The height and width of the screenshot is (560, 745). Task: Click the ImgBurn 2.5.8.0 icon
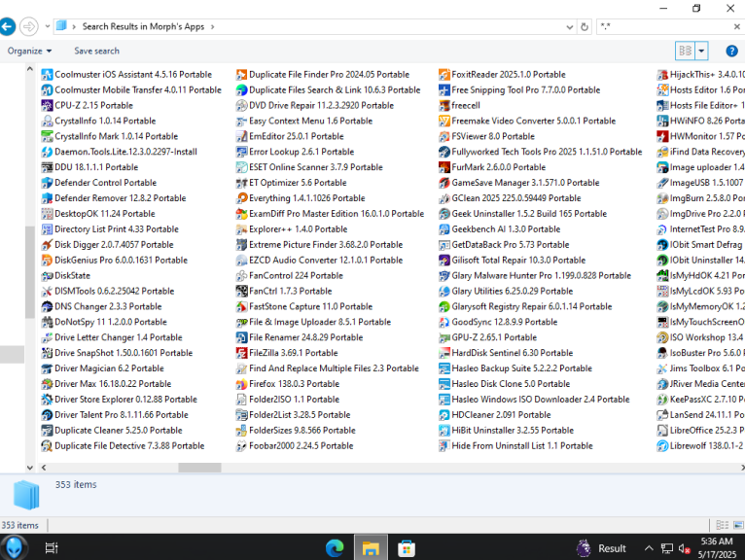pyautogui.click(x=662, y=198)
